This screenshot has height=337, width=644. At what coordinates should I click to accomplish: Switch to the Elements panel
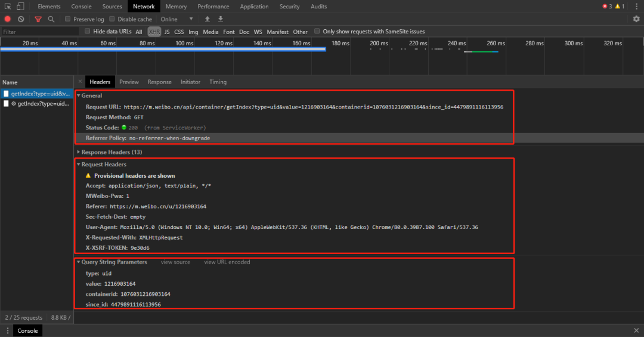(x=49, y=6)
